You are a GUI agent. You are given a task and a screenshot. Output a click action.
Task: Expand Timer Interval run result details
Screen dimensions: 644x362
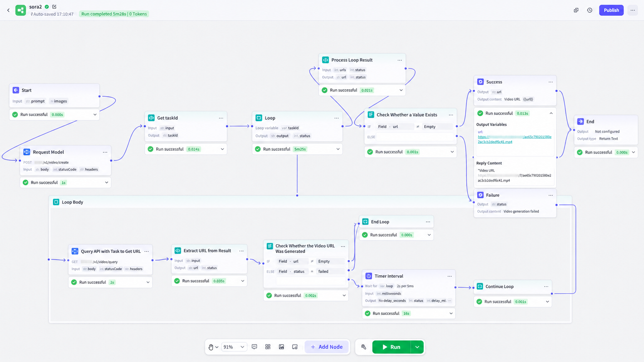[x=451, y=314]
